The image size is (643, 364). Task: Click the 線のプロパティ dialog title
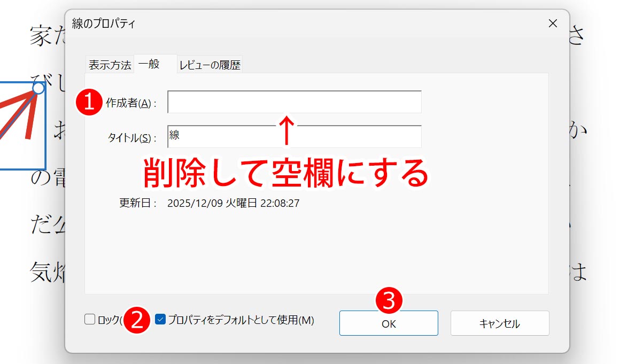pyautogui.click(x=104, y=24)
